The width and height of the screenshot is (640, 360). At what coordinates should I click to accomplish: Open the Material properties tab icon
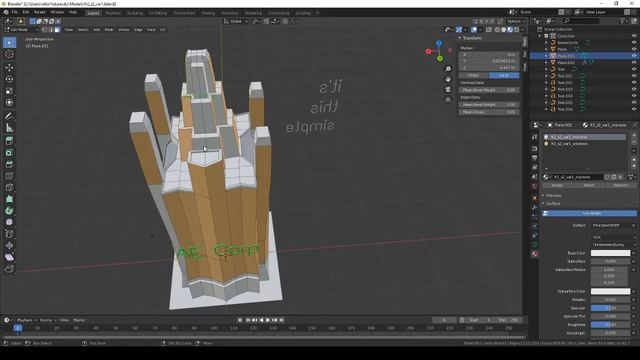(535, 254)
